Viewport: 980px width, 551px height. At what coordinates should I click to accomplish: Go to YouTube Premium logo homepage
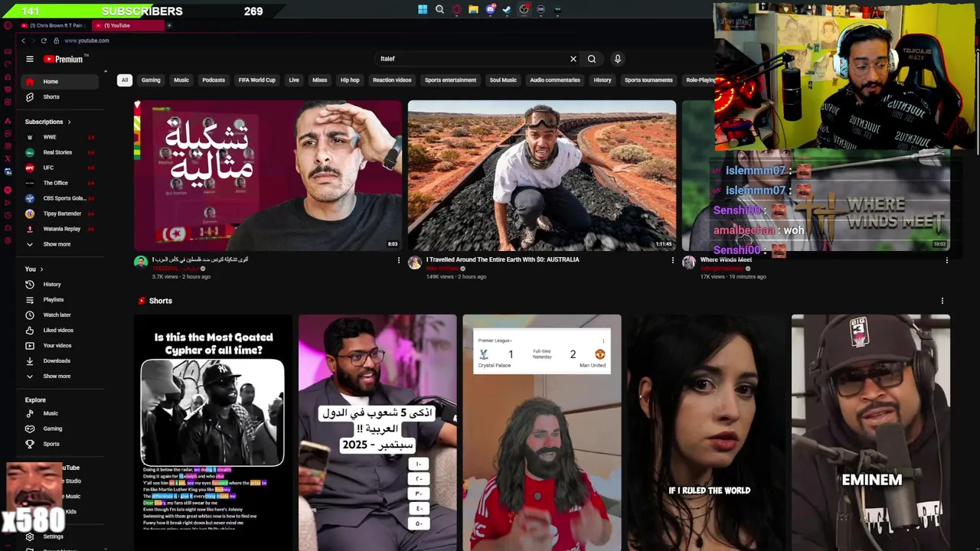pyautogui.click(x=65, y=59)
